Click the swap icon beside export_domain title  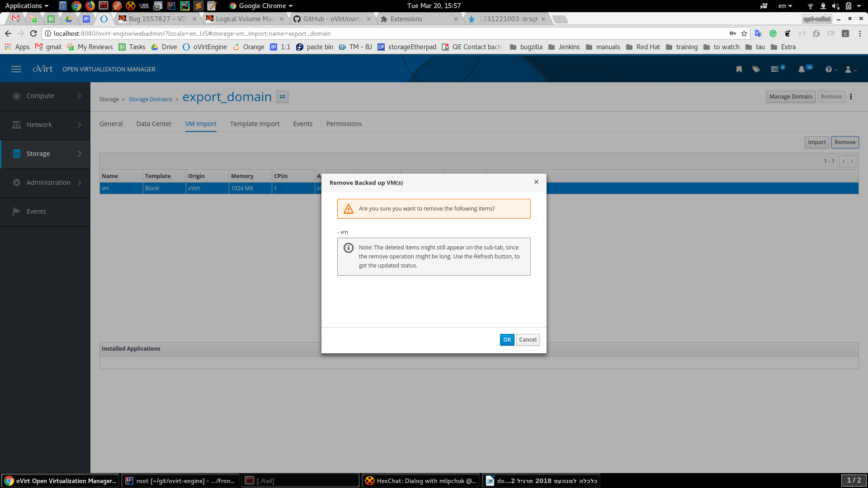coord(283,97)
